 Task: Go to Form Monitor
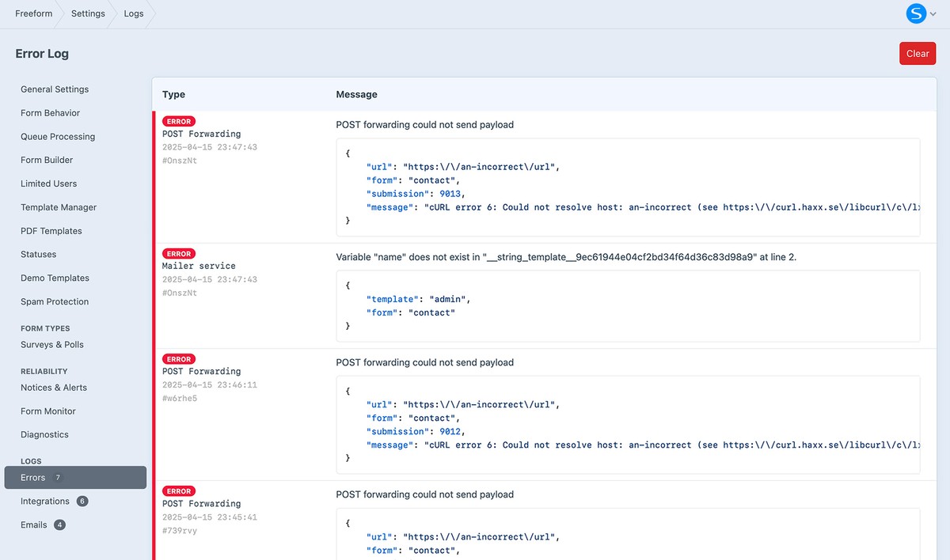(x=48, y=411)
